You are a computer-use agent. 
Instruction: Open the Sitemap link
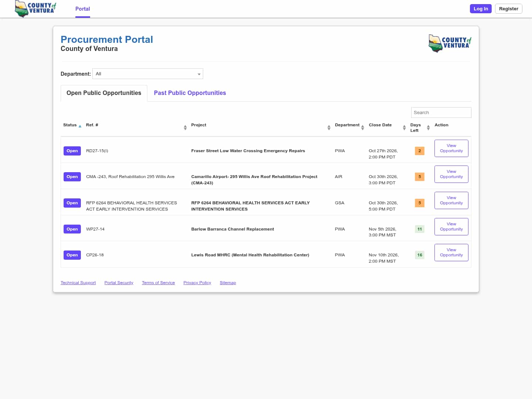pos(228,283)
